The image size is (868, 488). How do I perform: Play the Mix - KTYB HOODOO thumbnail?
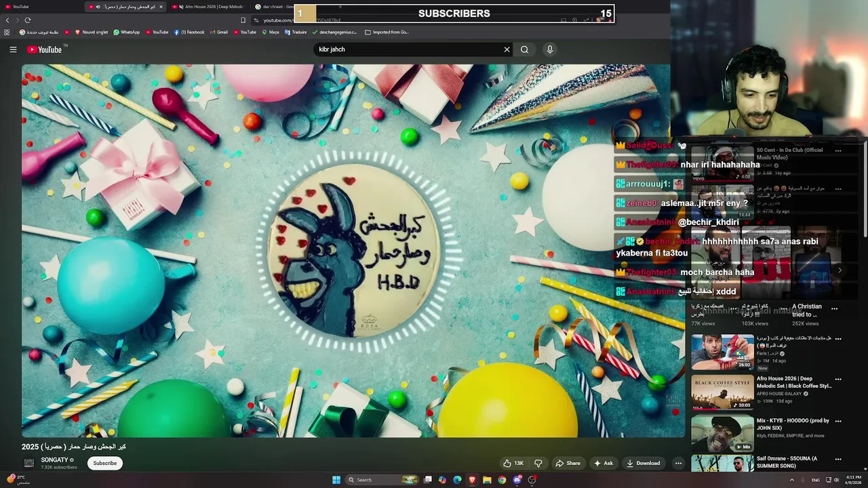coord(722,434)
